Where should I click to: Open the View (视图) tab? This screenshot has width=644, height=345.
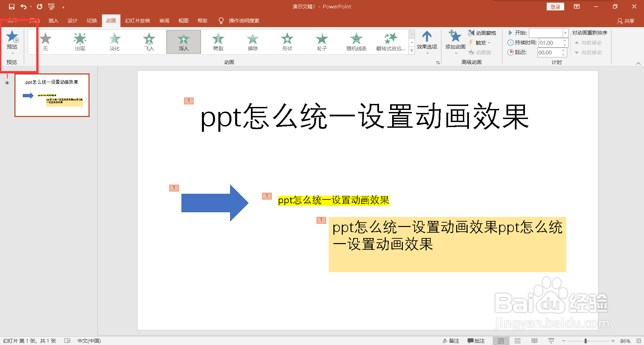point(183,21)
